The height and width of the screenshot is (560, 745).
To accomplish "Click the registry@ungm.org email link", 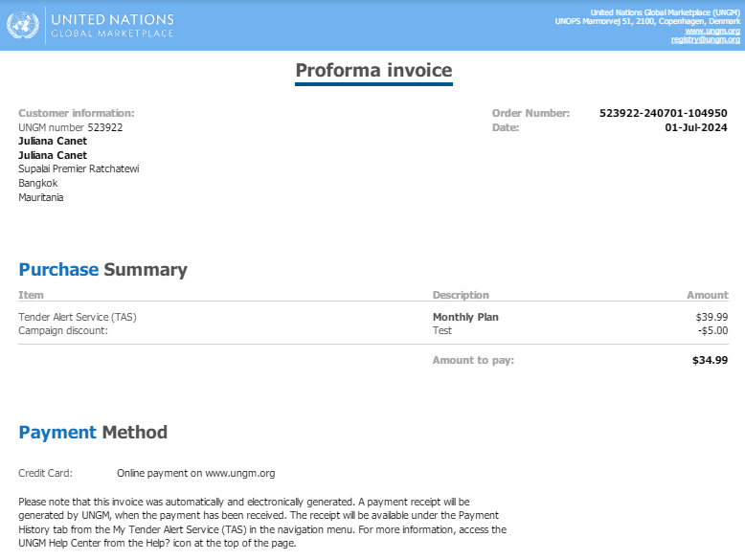I will click(706, 39).
